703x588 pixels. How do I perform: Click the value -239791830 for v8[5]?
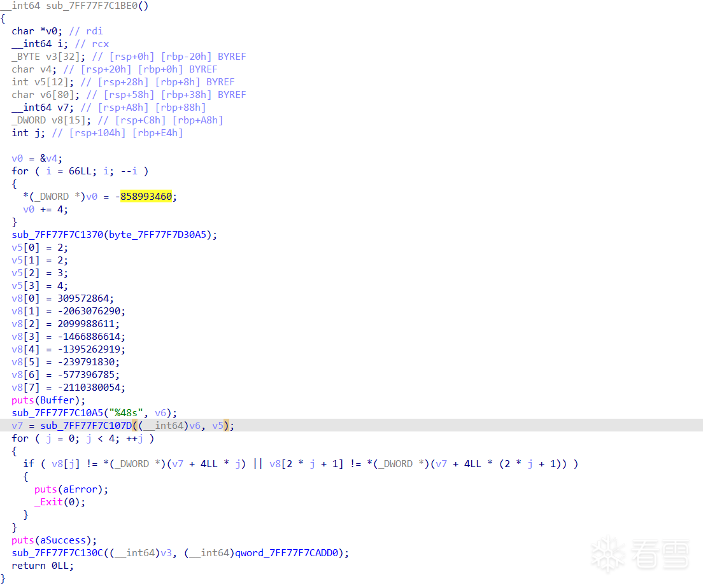point(86,362)
